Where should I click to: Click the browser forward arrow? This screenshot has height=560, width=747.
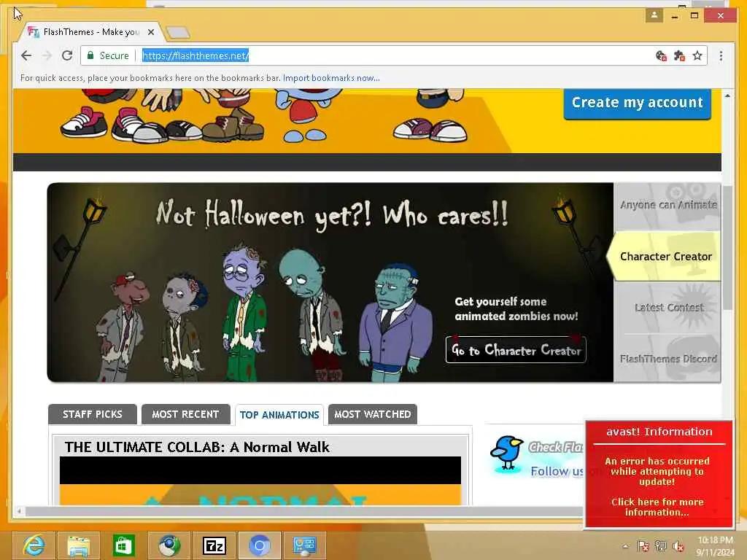pos(47,55)
